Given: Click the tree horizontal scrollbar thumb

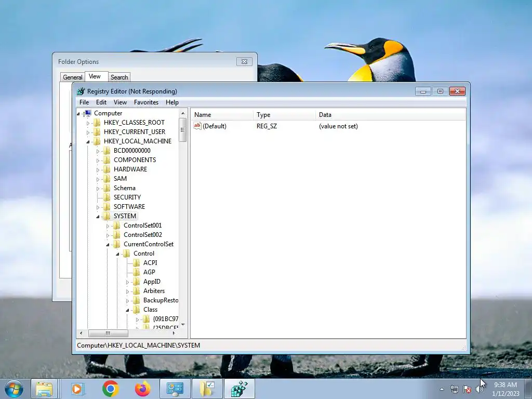Looking at the screenshot, I should point(108,333).
